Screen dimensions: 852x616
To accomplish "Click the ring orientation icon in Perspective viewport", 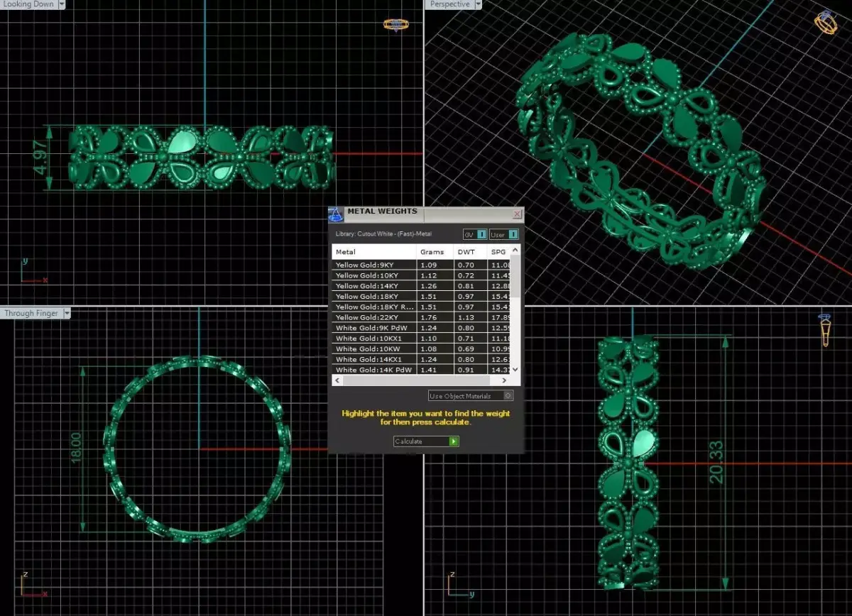I will click(825, 22).
